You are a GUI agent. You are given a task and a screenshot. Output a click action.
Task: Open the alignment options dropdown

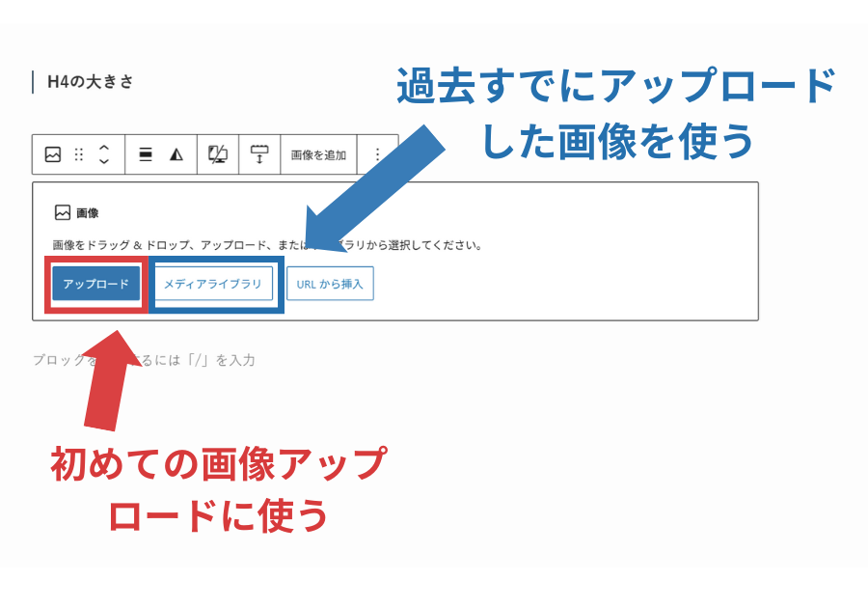(x=146, y=154)
